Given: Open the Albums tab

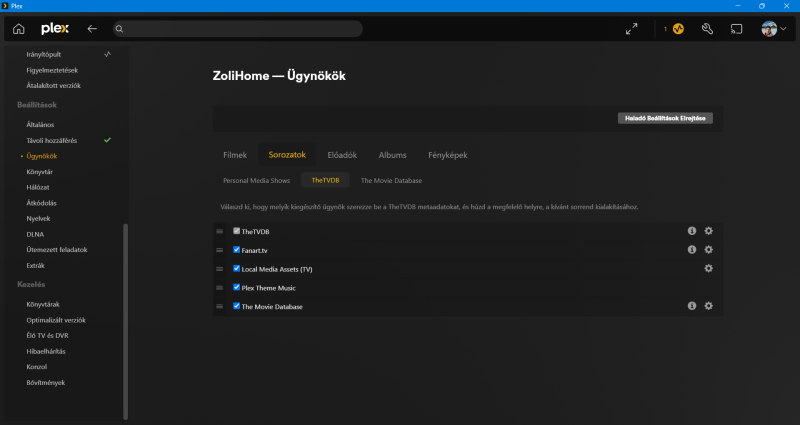Looking at the screenshot, I should [392, 155].
